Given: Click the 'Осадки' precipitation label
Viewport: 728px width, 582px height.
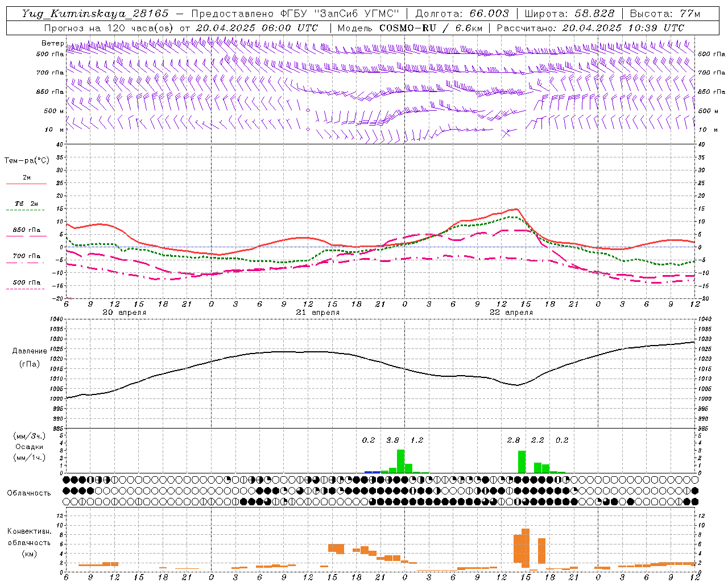Looking at the screenshot, I should (29, 447).
